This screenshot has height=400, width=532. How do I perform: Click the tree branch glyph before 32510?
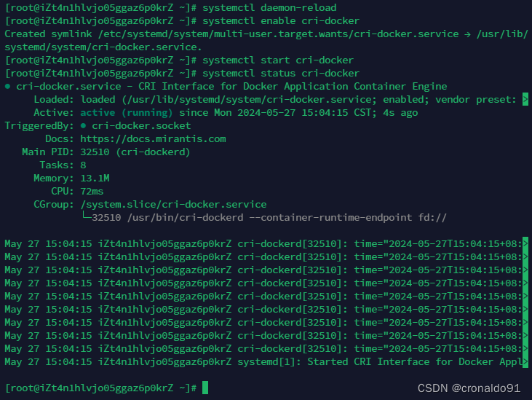(x=86, y=216)
